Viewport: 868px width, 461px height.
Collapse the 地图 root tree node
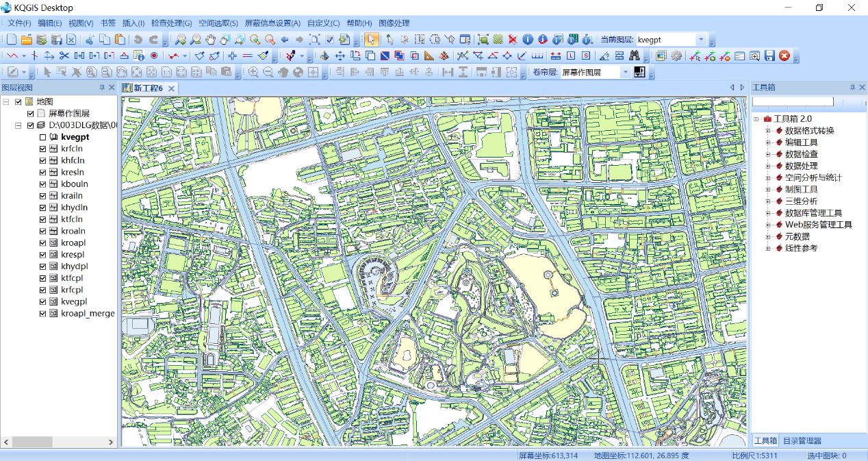[x=6, y=102]
